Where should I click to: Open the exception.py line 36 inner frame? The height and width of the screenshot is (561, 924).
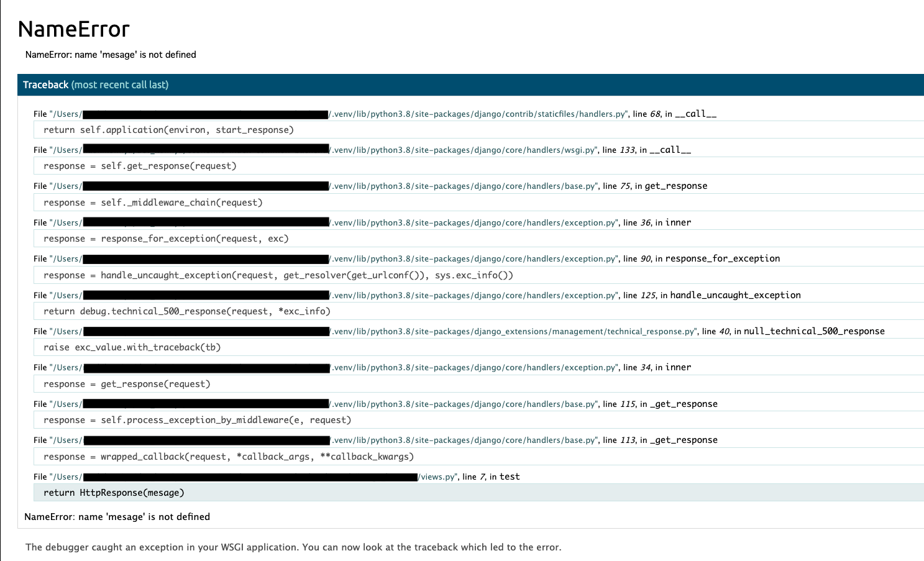[362, 222]
